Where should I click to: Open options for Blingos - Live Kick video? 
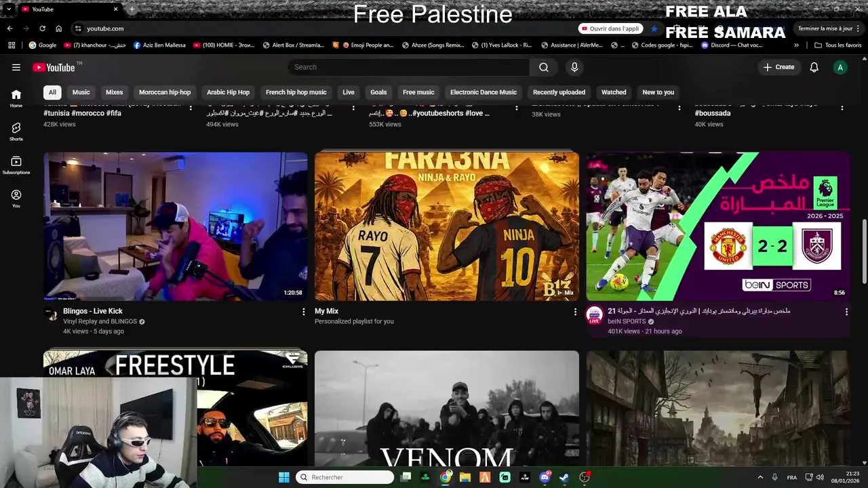pos(304,311)
